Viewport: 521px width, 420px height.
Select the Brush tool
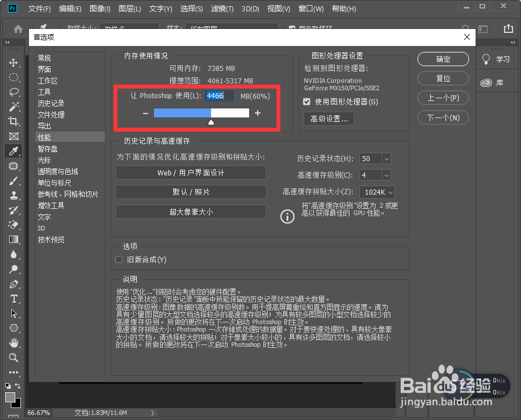(x=13, y=180)
